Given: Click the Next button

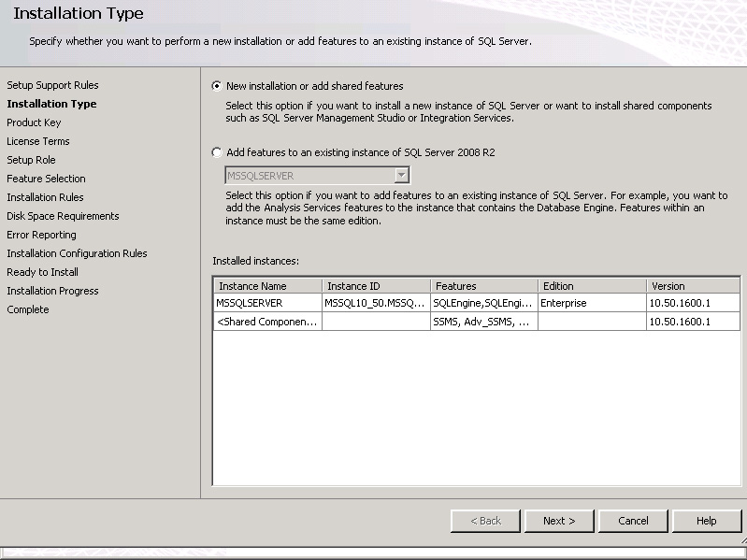Looking at the screenshot, I should pyautogui.click(x=559, y=521).
